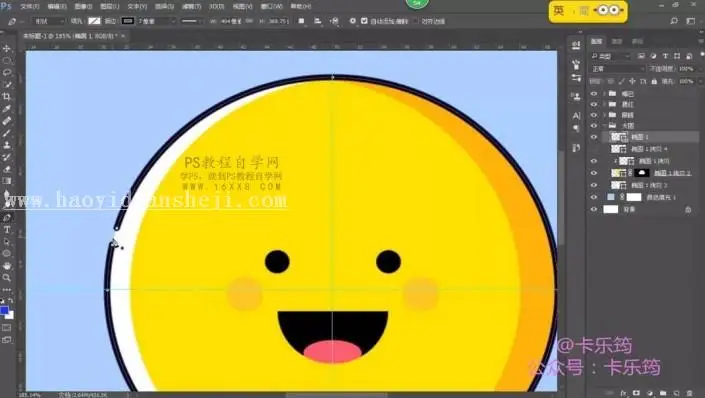This screenshot has height=398, width=705.
Task: Select the Clone Stamp tool
Action: (x=7, y=145)
